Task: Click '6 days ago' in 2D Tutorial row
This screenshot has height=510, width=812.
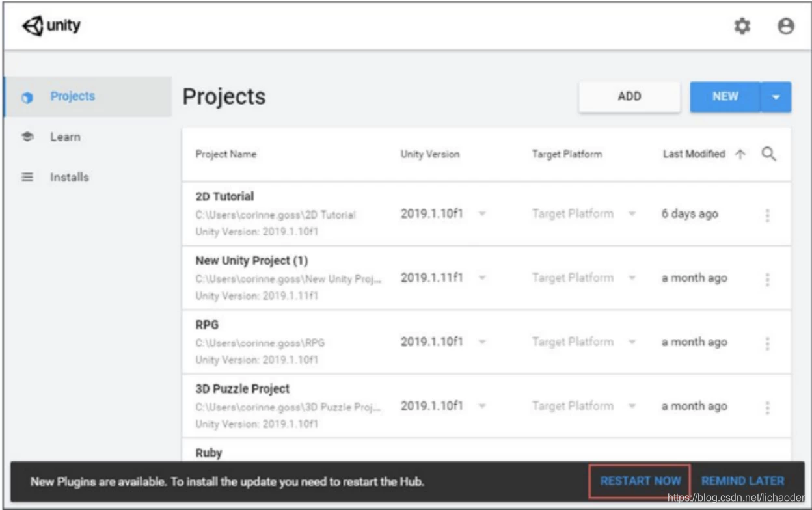Action: click(690, 214)
